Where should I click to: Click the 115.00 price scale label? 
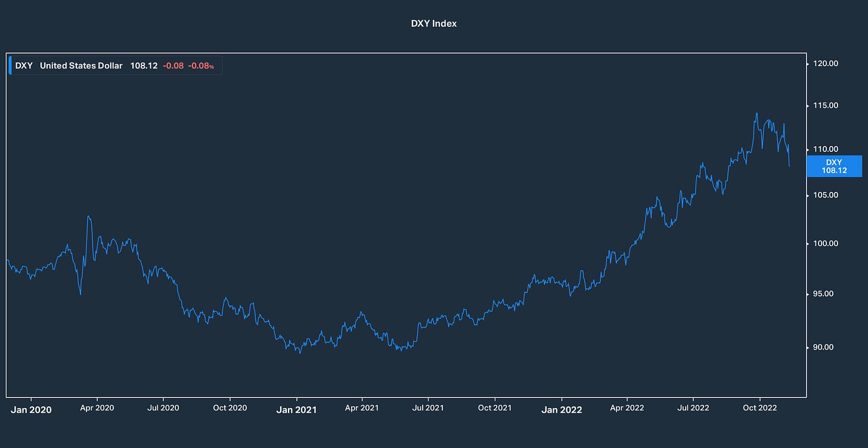coord(825,105)
